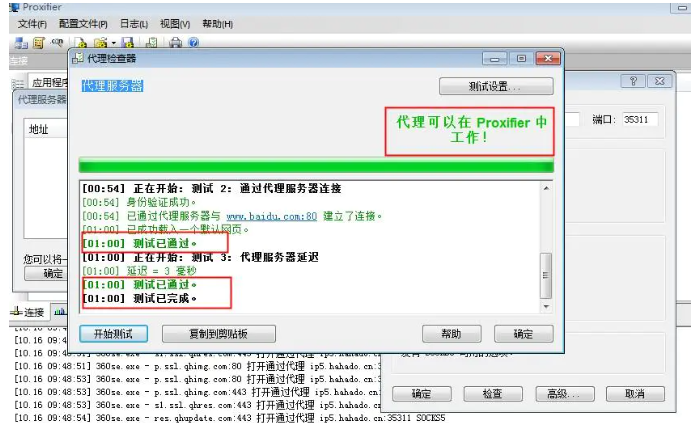Select log line 正在开始: 测试 3 代理服务器延迟

(x=200, y=257)
